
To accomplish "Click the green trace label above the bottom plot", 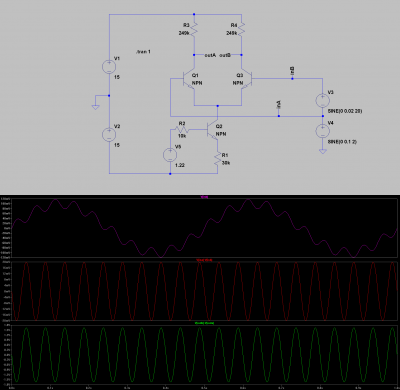I will pyautogui.click(x=204, y=323).
